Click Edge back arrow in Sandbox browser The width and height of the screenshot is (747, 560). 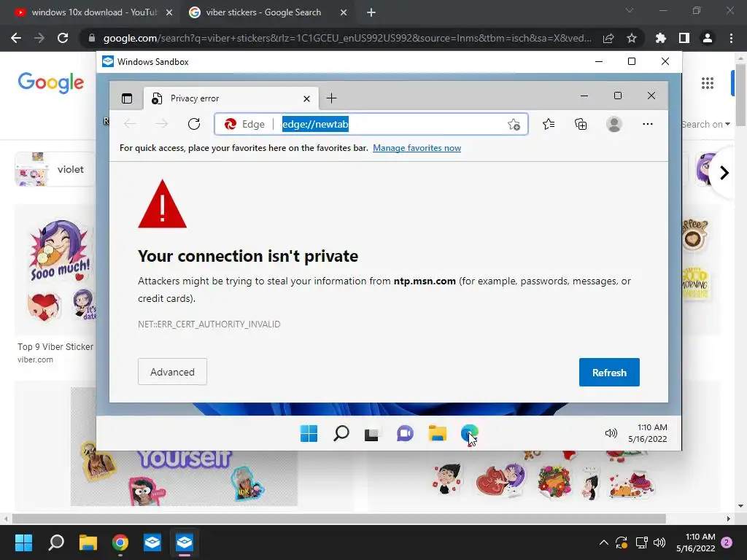pos(130,124)
